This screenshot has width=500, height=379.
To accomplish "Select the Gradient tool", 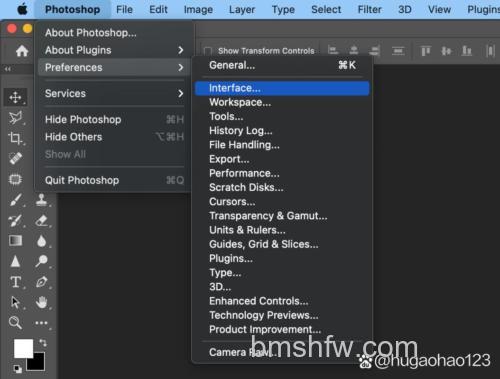I will tap(15, 240).
